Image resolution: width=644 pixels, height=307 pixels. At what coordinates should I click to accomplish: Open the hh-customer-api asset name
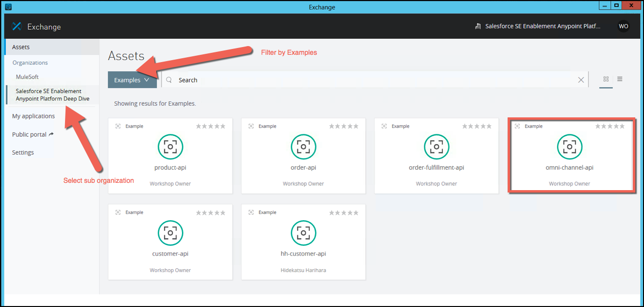click(x=303, y=254)
